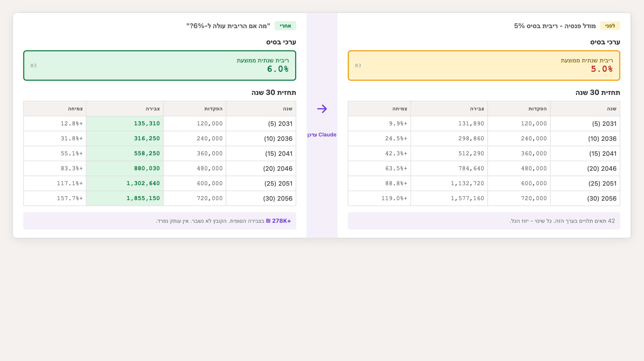
Task: Select the 1,577,160 cell in the right table
Action: click(449, 198)
